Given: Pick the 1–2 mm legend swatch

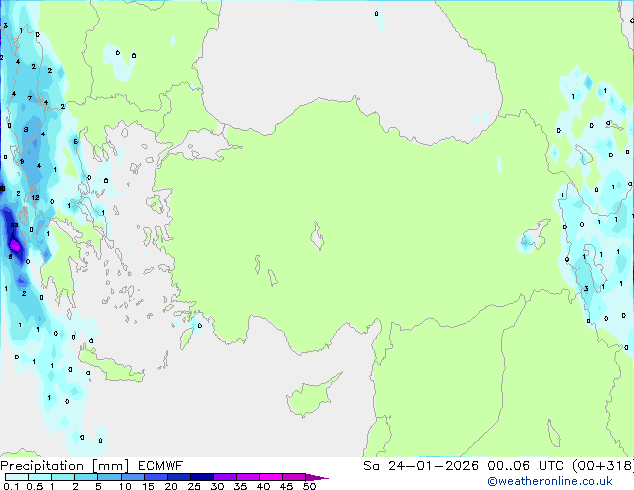Looking at the screenshot, I should pos(63,477).
